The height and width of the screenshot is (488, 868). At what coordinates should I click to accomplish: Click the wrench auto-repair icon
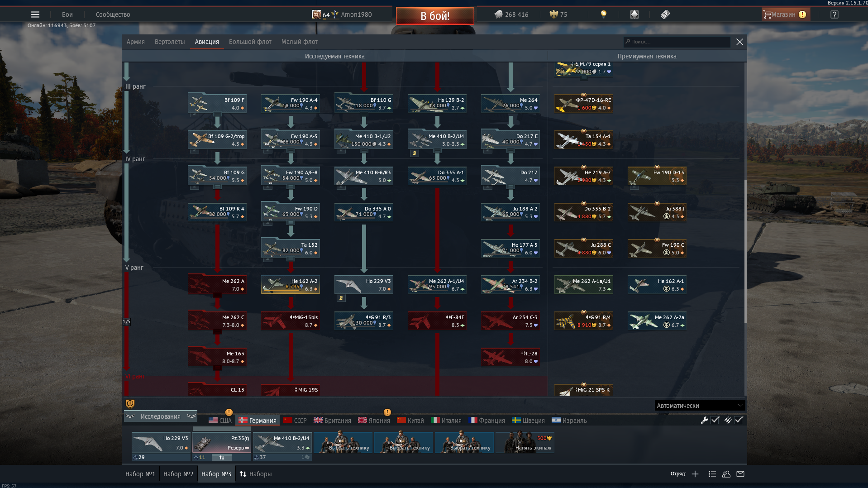tap(704, 420)
